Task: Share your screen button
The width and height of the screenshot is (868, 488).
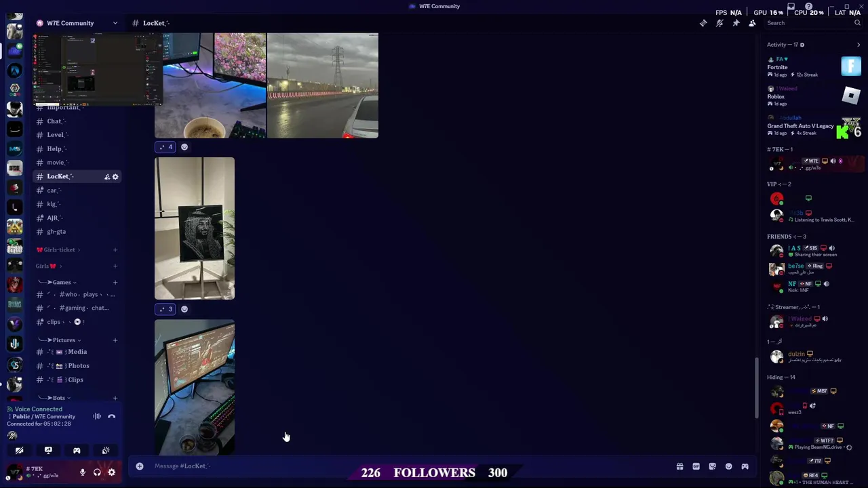Action: [48, 451]
